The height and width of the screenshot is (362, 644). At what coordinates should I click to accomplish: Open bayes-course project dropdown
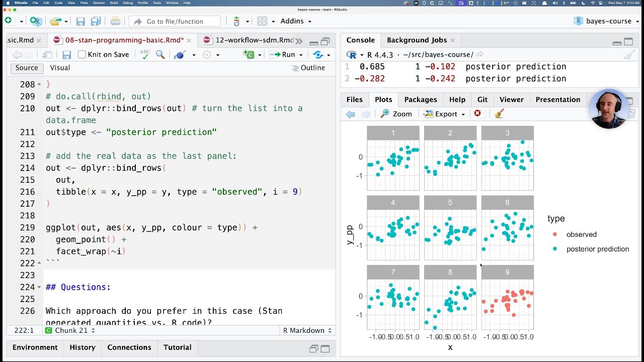606,21
